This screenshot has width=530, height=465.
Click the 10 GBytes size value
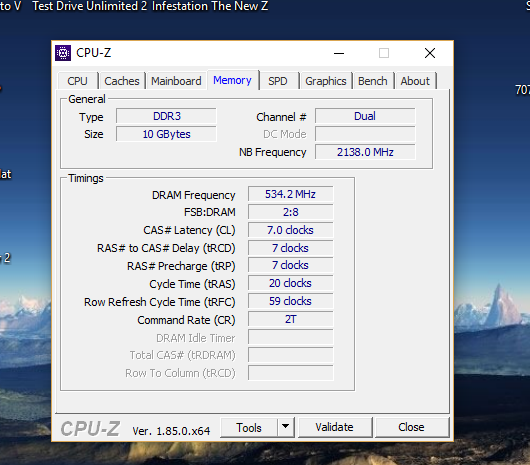pos(166,134)
